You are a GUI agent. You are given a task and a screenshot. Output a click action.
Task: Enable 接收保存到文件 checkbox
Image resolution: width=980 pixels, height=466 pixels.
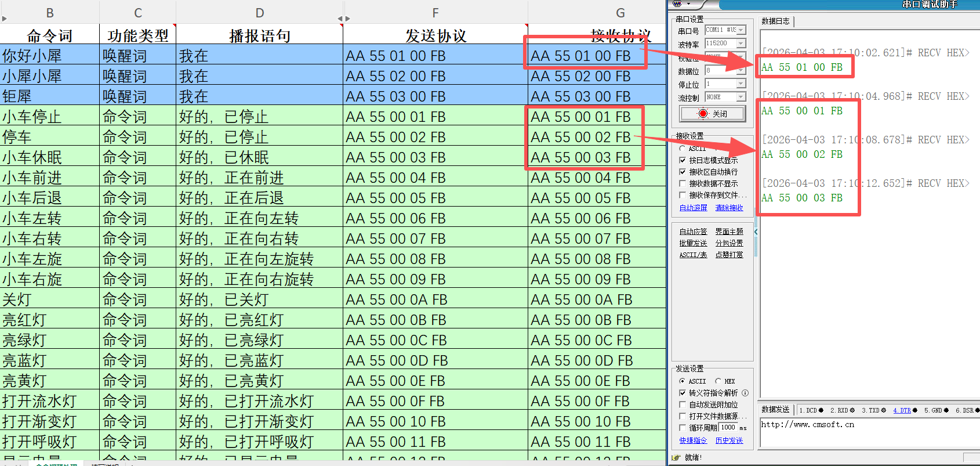click(683, 195)
